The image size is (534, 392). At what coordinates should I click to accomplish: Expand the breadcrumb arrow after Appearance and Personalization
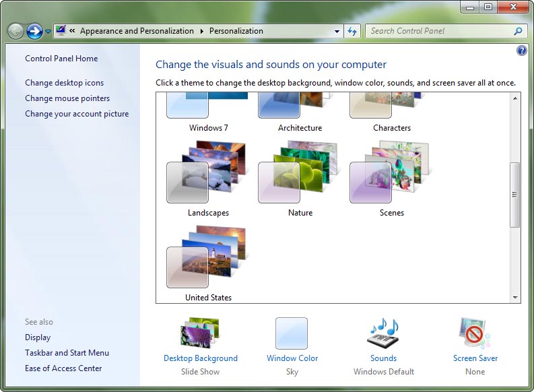click(201, 31)
